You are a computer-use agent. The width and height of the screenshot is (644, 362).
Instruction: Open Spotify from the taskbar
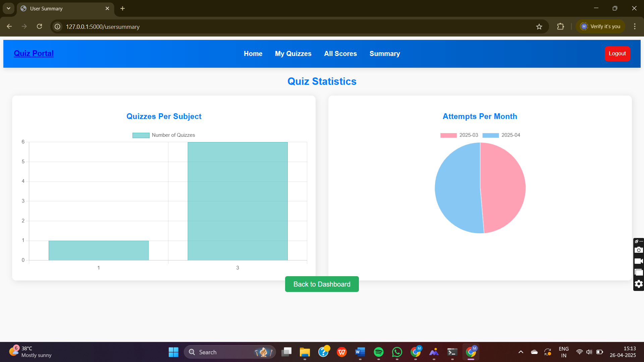[378, 352]
